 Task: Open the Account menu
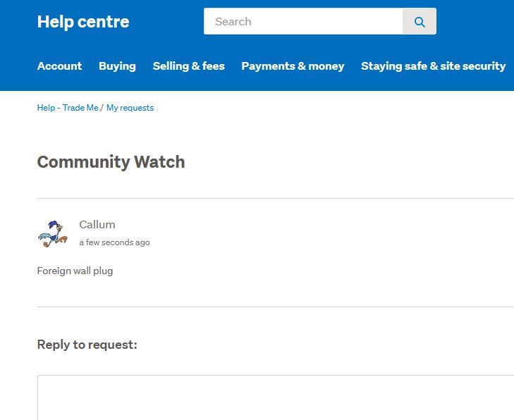point(60,66)
